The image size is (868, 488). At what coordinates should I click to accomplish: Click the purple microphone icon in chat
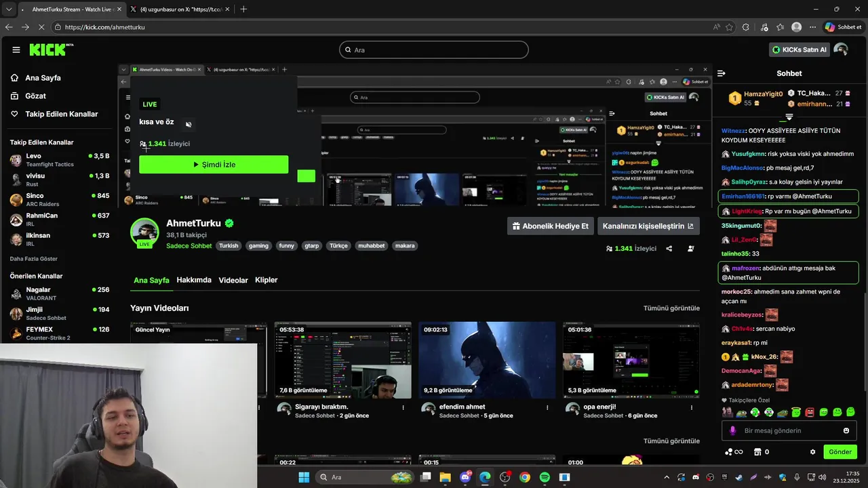coord(732,430)
